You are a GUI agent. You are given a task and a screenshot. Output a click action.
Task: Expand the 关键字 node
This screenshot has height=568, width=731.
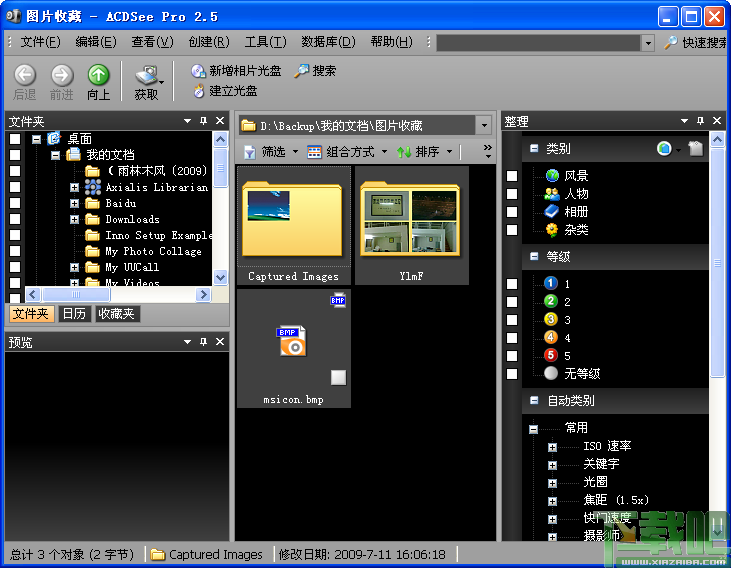pos(552,465)
